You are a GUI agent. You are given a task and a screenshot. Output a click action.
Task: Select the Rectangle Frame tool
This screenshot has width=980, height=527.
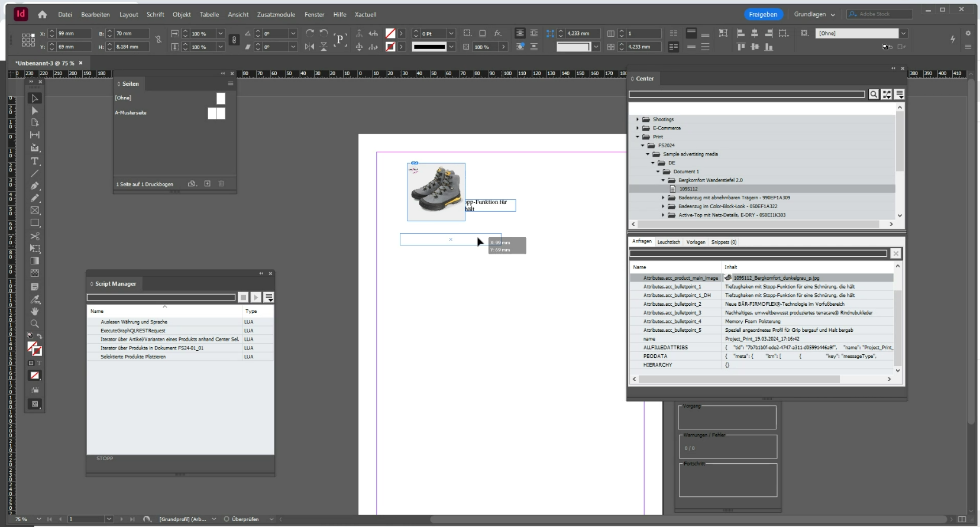pos(35,211)
